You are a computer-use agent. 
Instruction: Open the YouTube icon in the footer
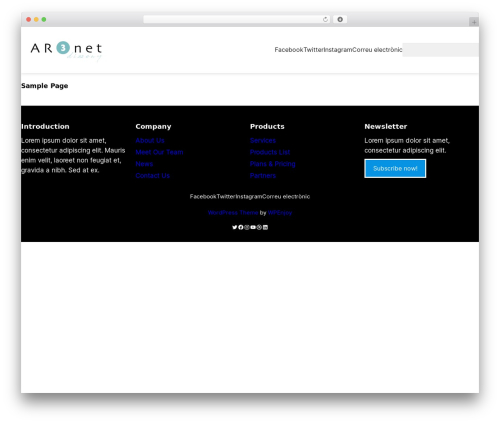point(253,227)
